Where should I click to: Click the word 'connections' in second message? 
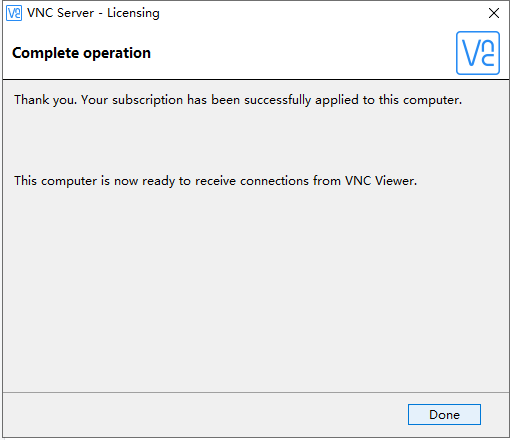[274, 181]
